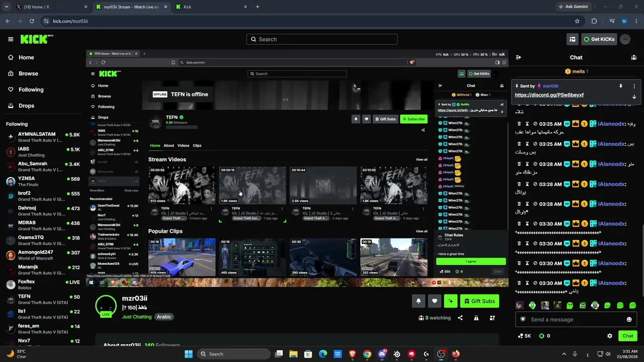This screenshot has height=362, width=644.
Task: Click the green sparkle subscribe button
Action: coord(451,301)
